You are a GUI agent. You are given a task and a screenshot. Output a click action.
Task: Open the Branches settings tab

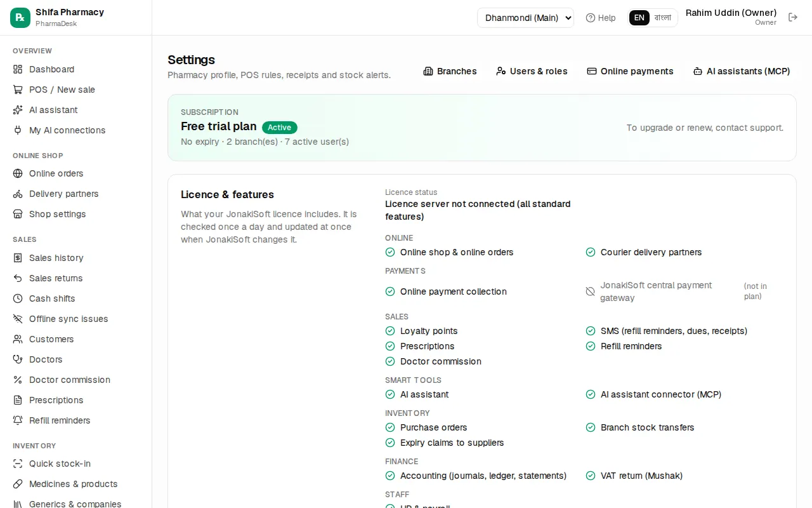coord(450,71)
